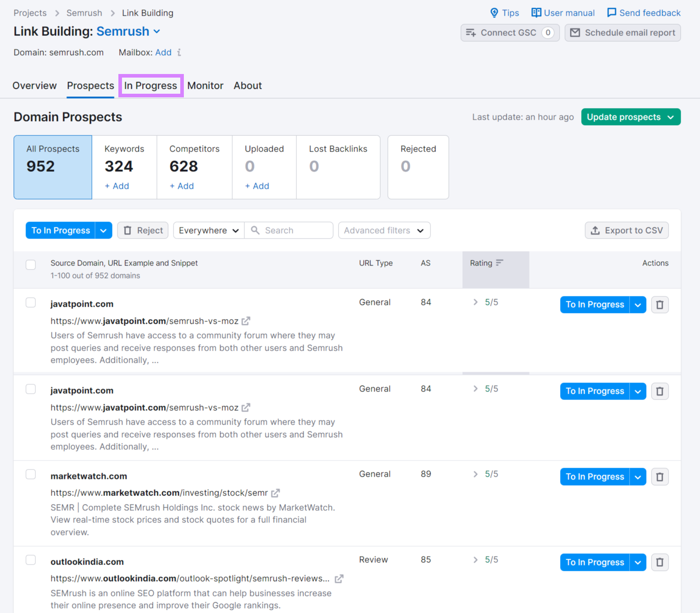Click Add under Keywords prospects
The image size is (700, 613).
(x=117, y=186)
